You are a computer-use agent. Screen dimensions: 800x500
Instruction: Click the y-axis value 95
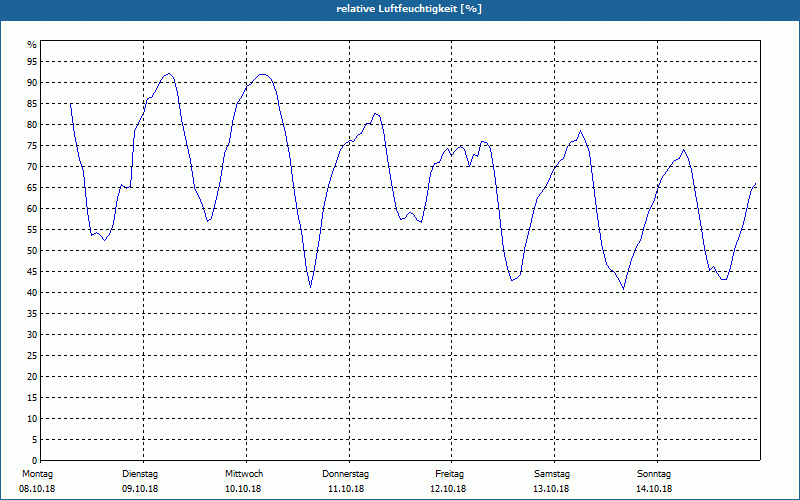tap(32, 62)
